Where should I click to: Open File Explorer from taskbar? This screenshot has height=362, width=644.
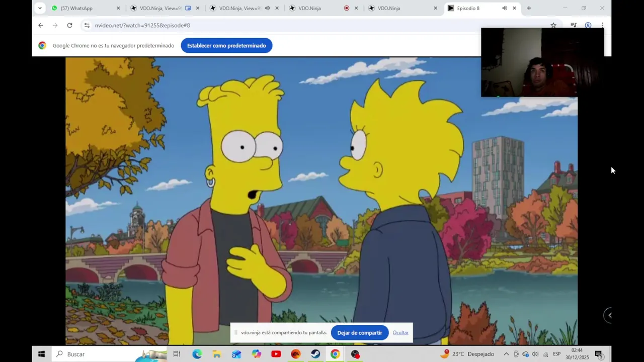click(216, 354)
